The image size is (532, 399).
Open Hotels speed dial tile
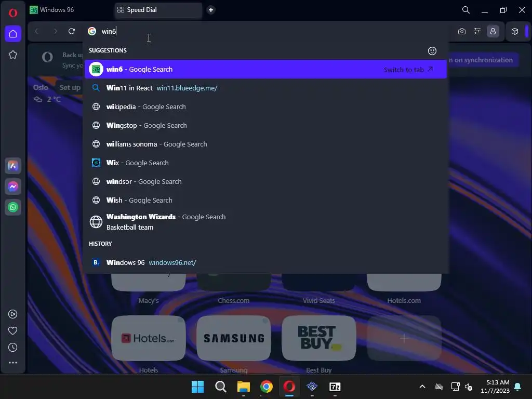point(149,338)
